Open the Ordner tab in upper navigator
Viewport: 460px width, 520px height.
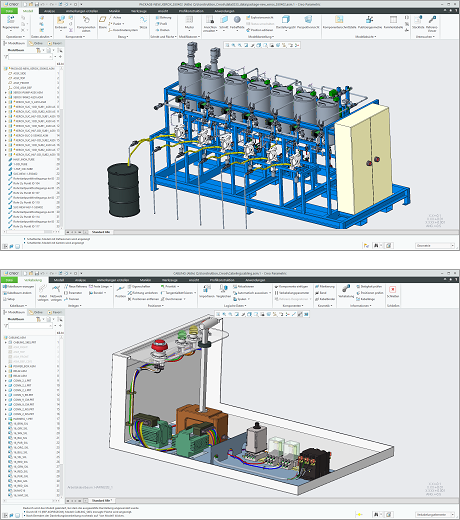pyautogui.click(x=36, y=43)
